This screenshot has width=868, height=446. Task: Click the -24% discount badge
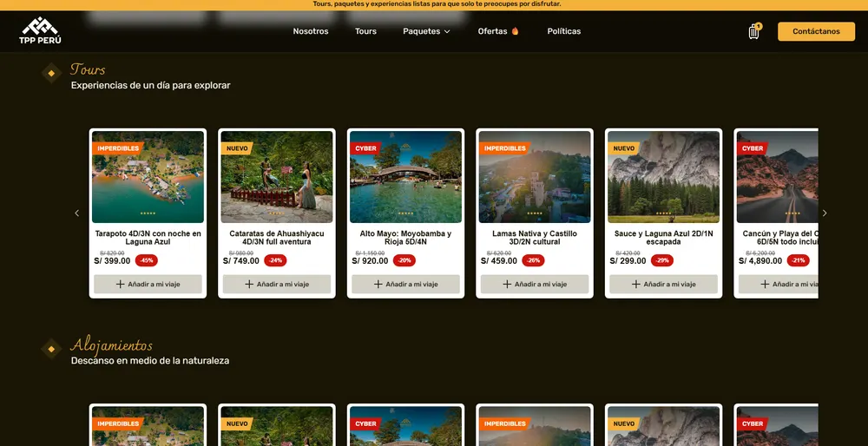click(276, 260)
